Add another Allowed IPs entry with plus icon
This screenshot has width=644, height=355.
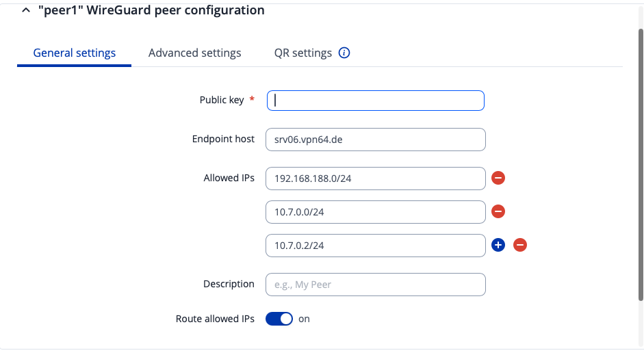498,245
